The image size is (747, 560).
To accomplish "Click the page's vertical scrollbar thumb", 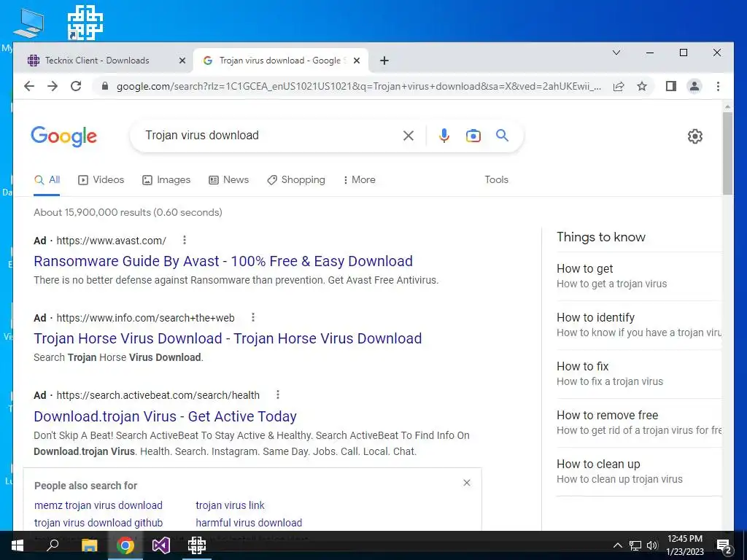I will (727, 153).
